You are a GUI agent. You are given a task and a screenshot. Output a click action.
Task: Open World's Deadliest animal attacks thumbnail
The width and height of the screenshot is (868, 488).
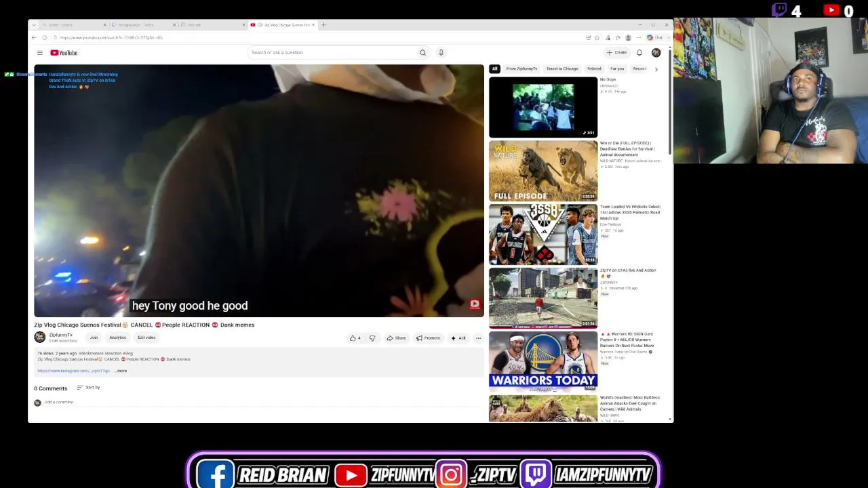pyautogui.click(x=543, y=409)
